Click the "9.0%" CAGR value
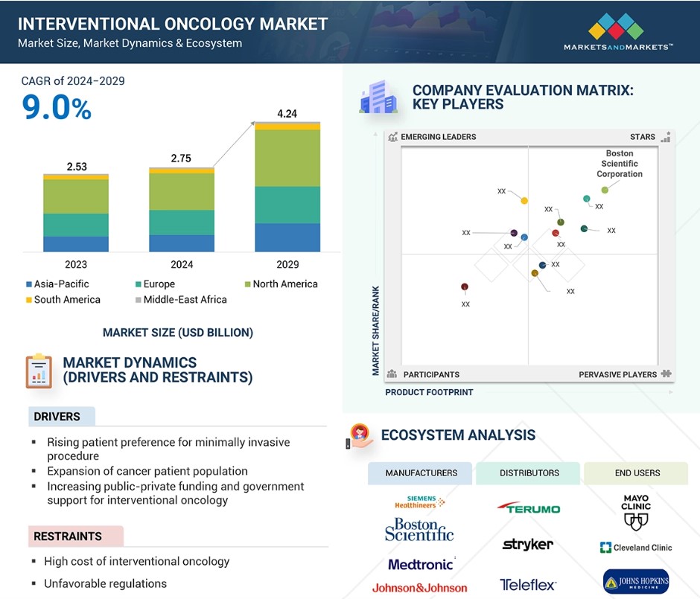 pyautogui.click(x=57, y=108)
